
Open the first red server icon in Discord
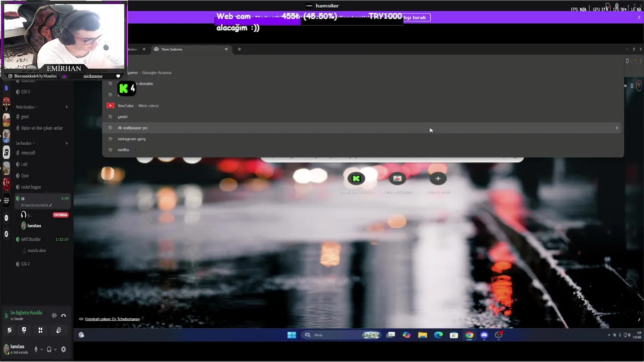[6, 104]
